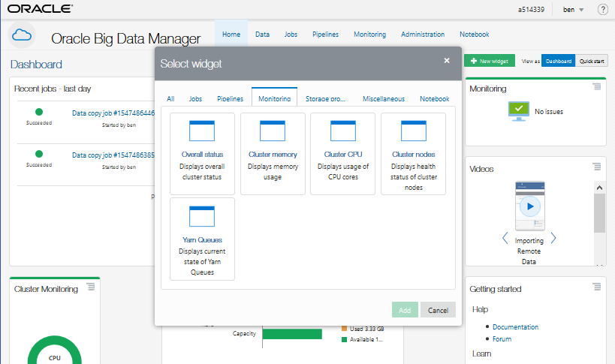Open the Monitoring widget menu icon
This screenshot has height=364, width=615.
pos(596,86)
